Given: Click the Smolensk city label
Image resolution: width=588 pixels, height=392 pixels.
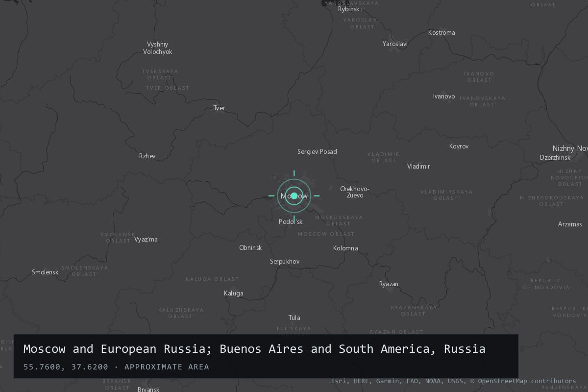Looking at the screenshot, I should point(45,272).
